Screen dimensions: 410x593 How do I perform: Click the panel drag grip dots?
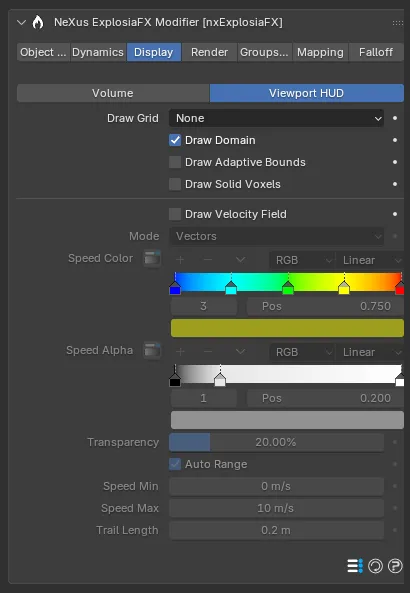point(398,23)
